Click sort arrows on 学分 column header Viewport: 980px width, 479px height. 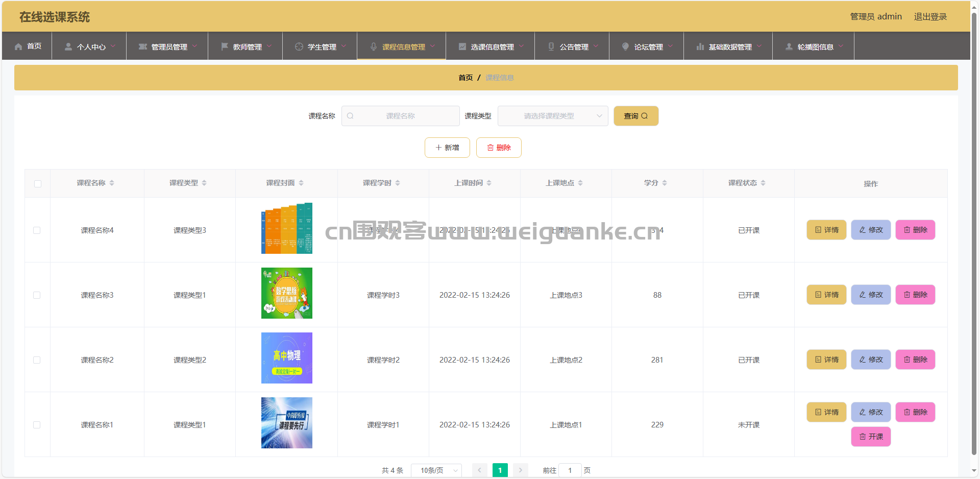(665, 183)
